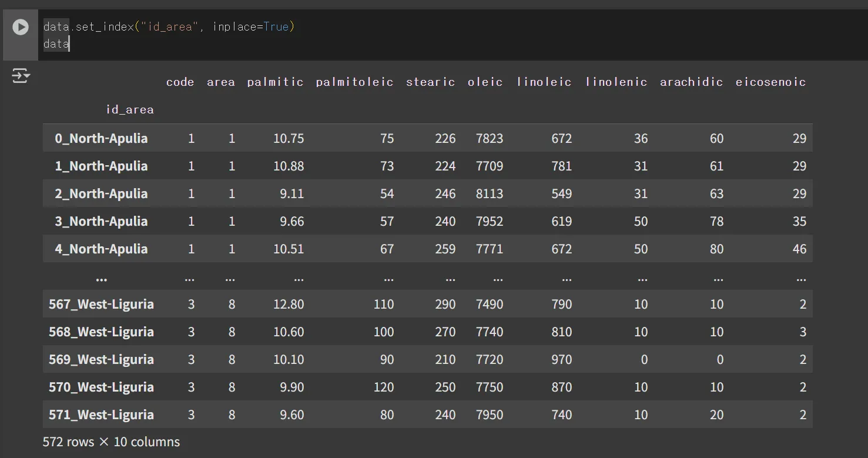Click palmitic value 9.11
Image resolution: width=868 pixels, height=458 pixels.
point(292,194)
